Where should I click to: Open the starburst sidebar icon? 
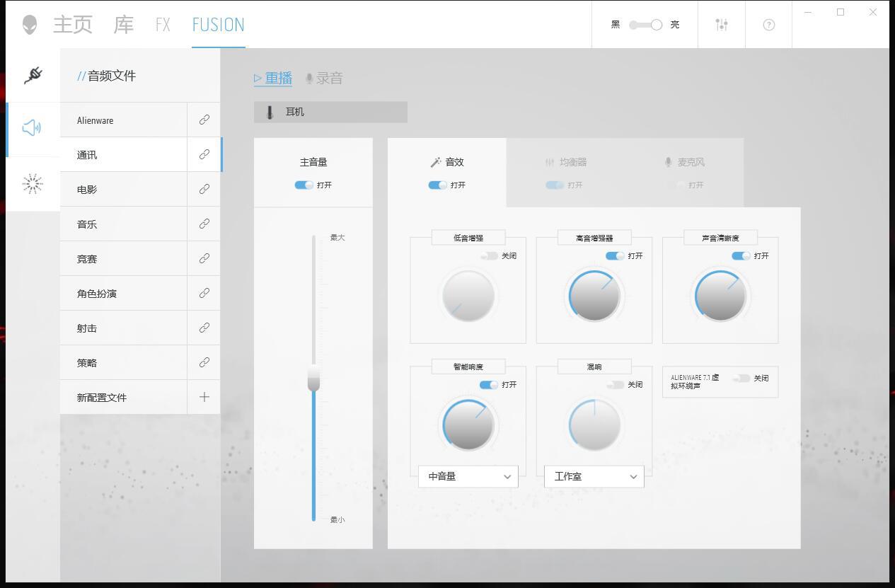[33, 184]
